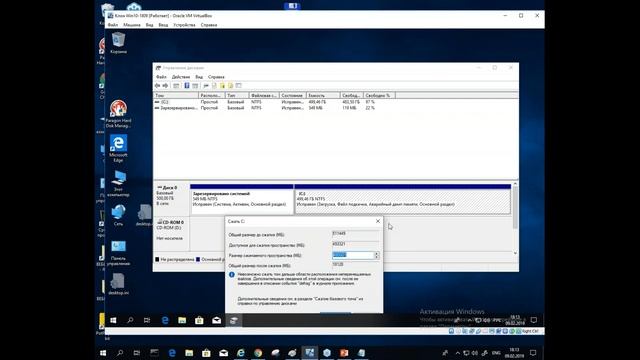The width and height of the screenshot is (640, 360).
Task: Click the guest Start button in VM taskbar
Action: coord(113,320)
